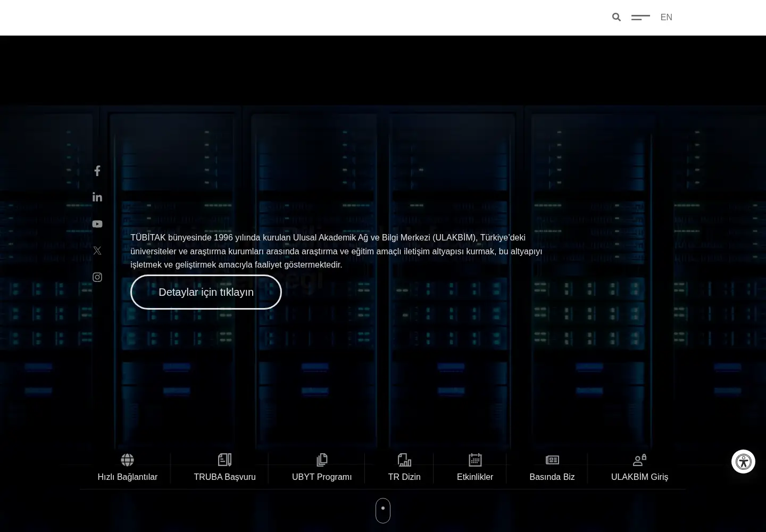The width and height of the screenshot is (766, 532).
Task: Click the ULAKBİM Giriş user-lock icon
Action: click(x=639, y=460)
